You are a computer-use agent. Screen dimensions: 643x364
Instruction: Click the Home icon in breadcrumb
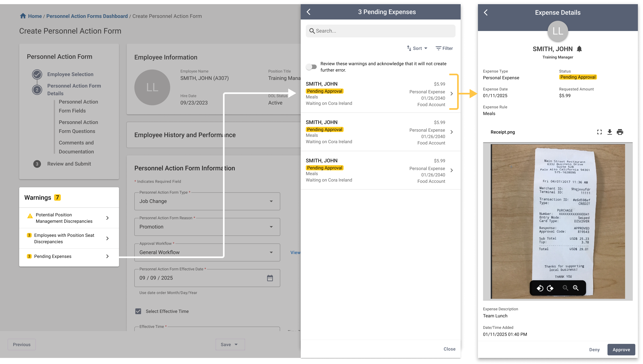pyautogui.click(x=23, y=16)
